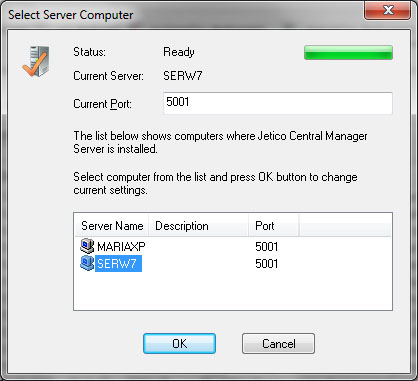Click the SERW7 computer icon
Viewport: 418px width, 381px height.
click(87, 263)
